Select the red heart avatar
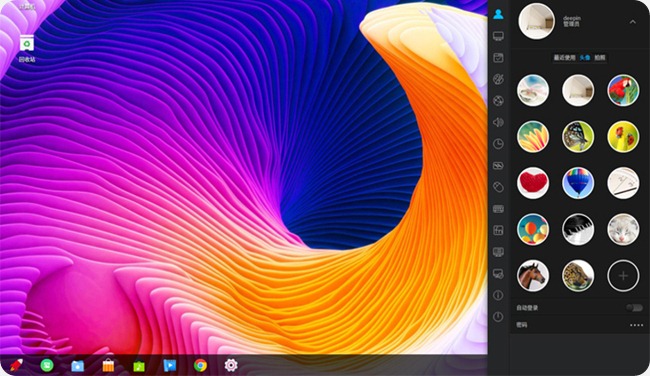Screen dimensions: 650x376 click(533, 183)
